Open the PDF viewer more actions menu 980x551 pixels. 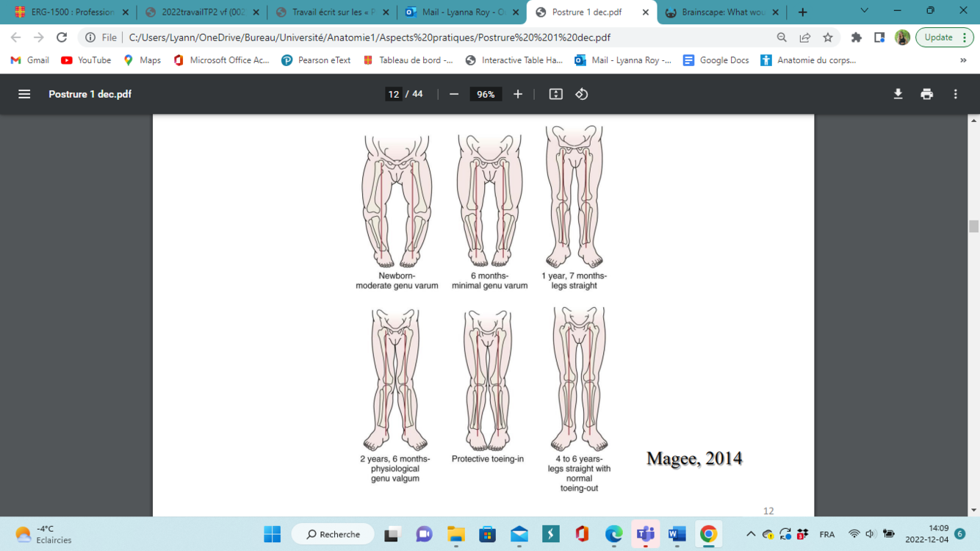click(x=956, y=94)
